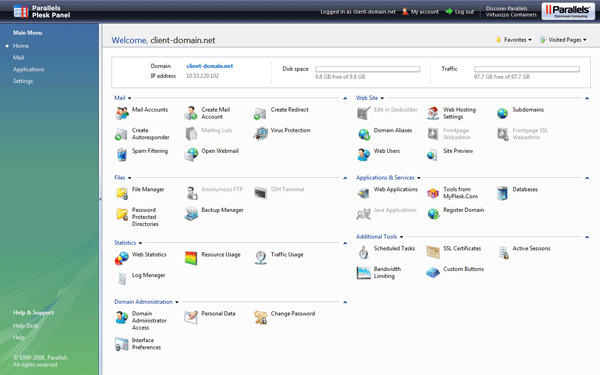Collapse the Additional Tools section
The image size is (600, 375).
(587, 237)
